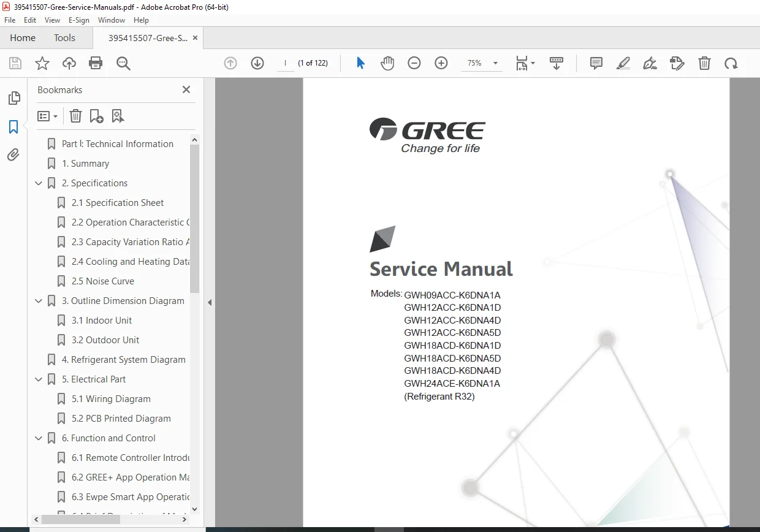The width and height of the screenshot is (760, 532).
Task: Click the stamp/edit tool icon
Action: coord(677,63)
